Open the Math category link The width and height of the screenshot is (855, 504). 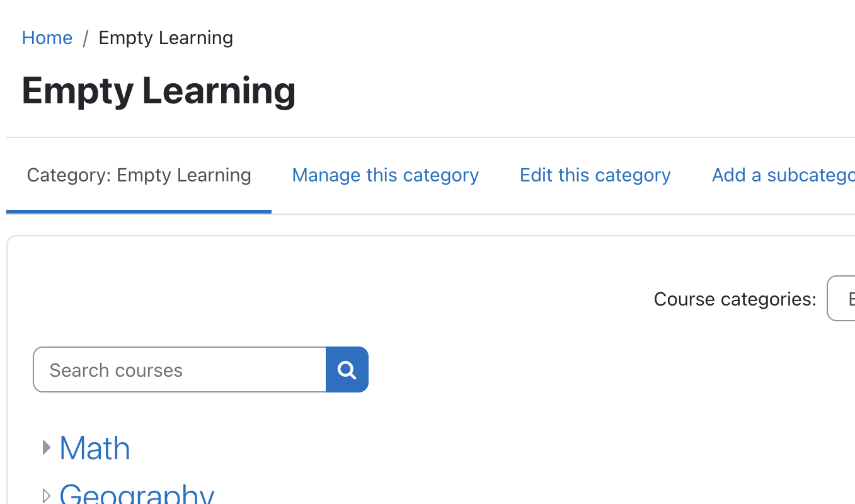point(95,448)
